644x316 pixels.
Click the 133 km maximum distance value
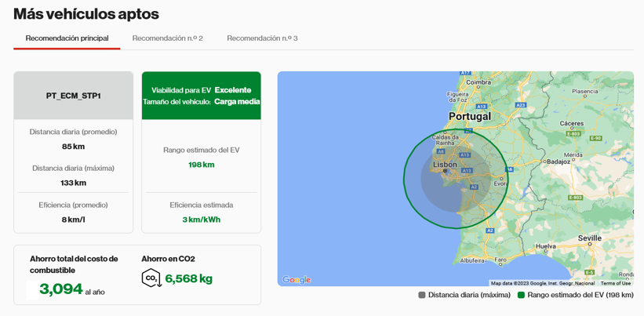tap(74, 183)
